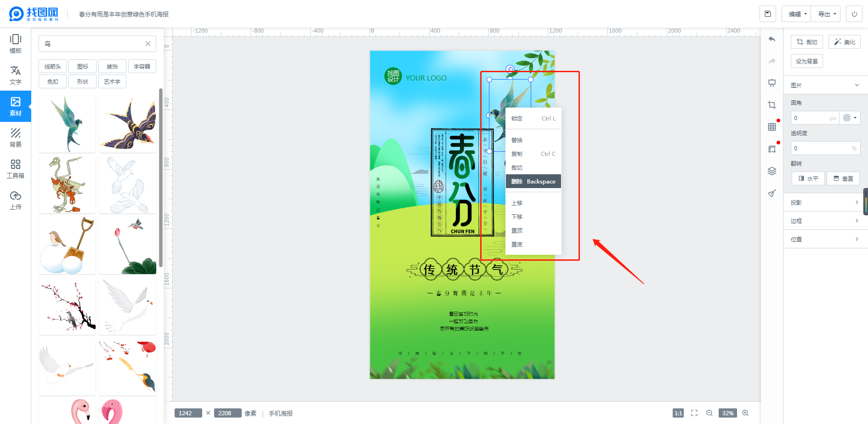Select the crop icon in the right toolbar
868x424 pixels.
coord(772,105)
